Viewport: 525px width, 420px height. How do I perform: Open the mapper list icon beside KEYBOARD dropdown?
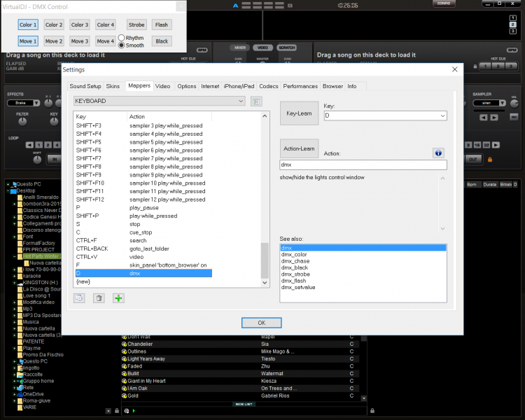tap(256, 101)
